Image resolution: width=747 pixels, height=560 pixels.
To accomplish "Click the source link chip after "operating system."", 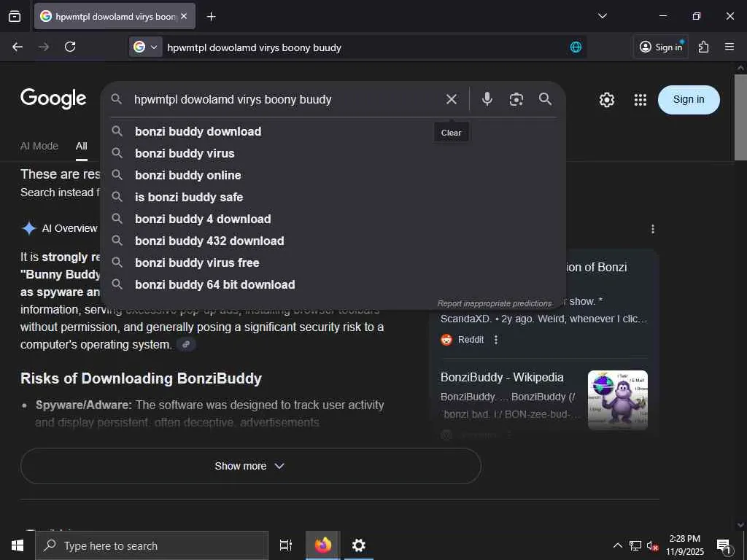I will click(186, 344).
